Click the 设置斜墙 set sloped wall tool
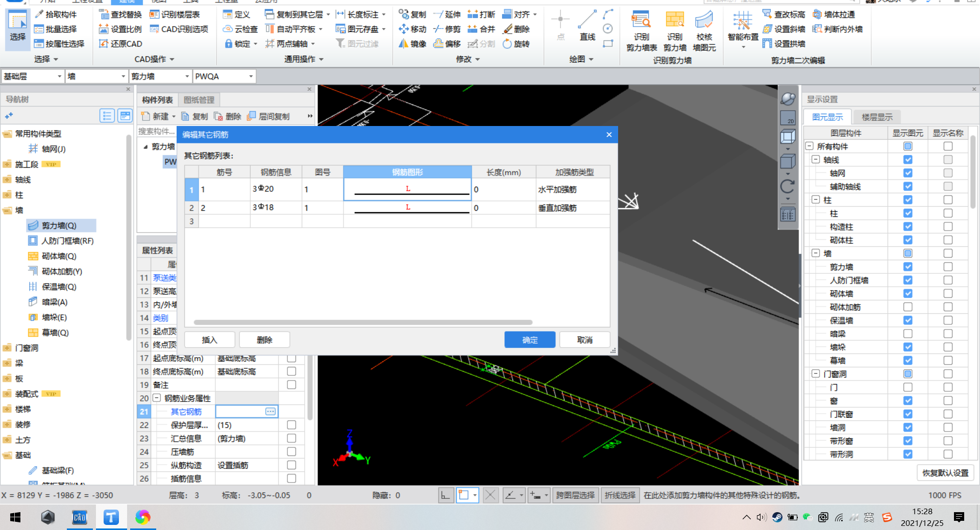 pyautogui.click(x=783, y=29)
